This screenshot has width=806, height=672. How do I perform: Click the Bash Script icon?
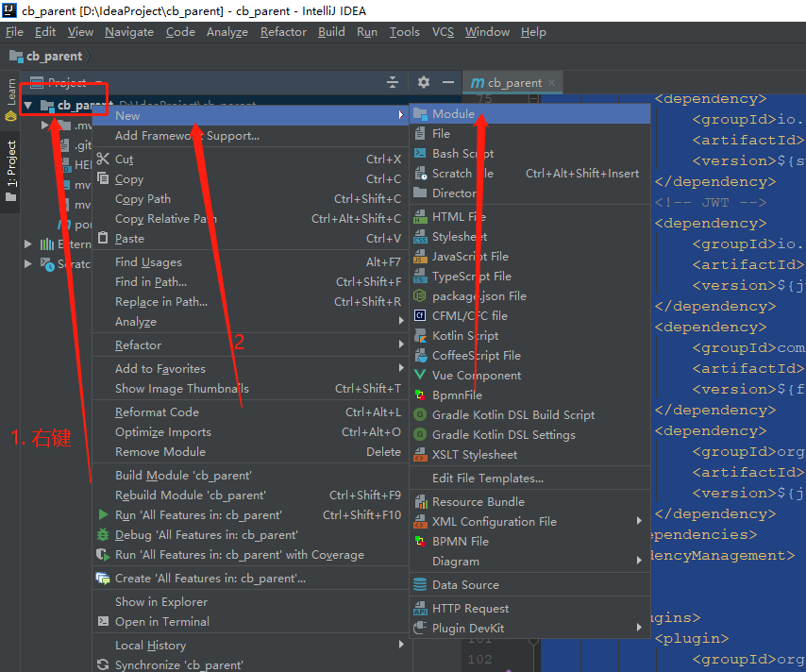(x=420, y=153)
